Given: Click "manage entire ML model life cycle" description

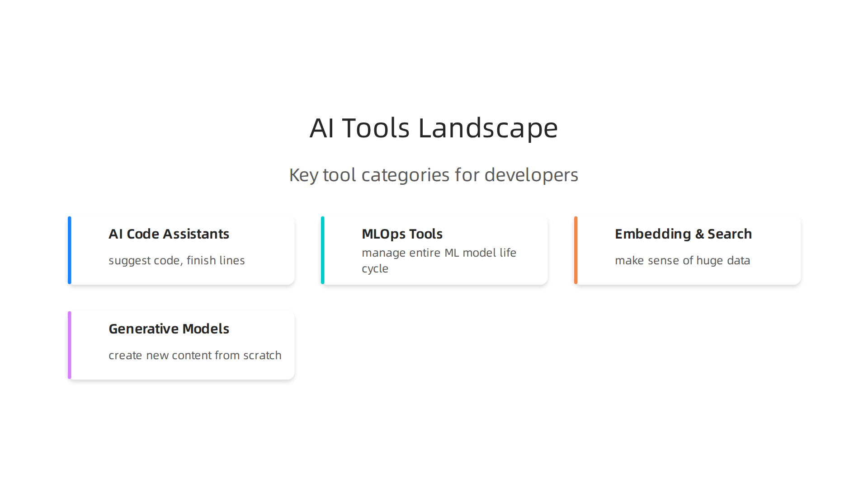Looking at the screenshot, I should pos(439,261).
